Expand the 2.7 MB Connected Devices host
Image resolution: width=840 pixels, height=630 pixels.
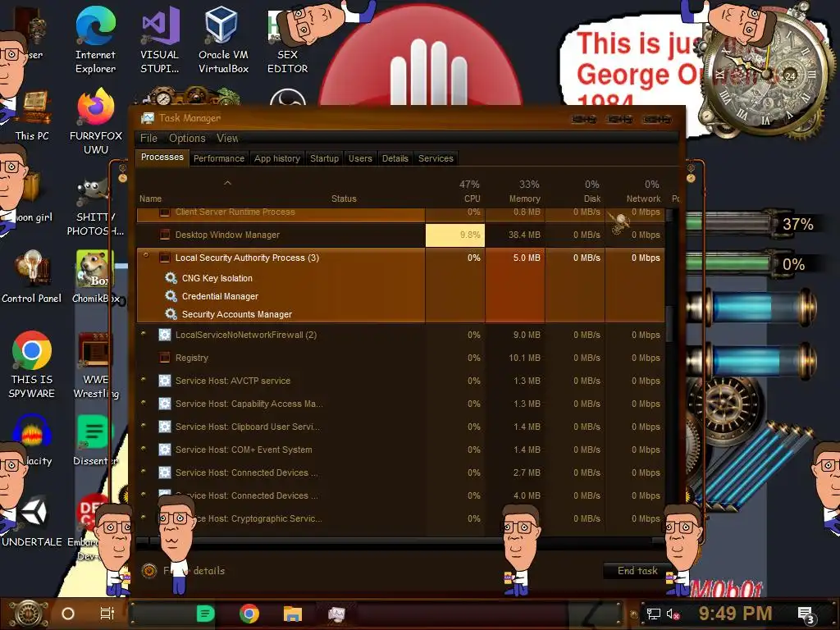tap(144, 472)
